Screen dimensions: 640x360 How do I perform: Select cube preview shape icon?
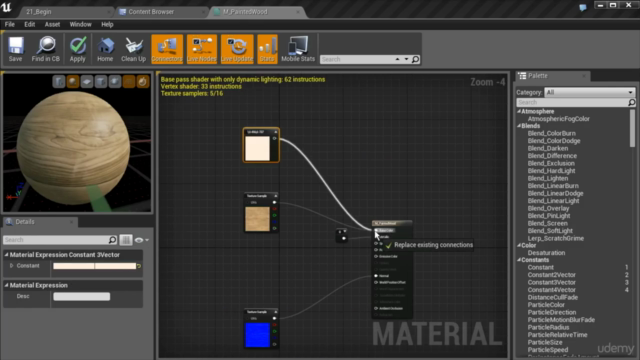click(100, 82)
